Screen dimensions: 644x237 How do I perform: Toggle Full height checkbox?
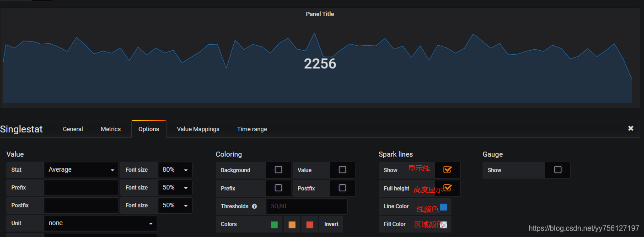click(447, 188)
